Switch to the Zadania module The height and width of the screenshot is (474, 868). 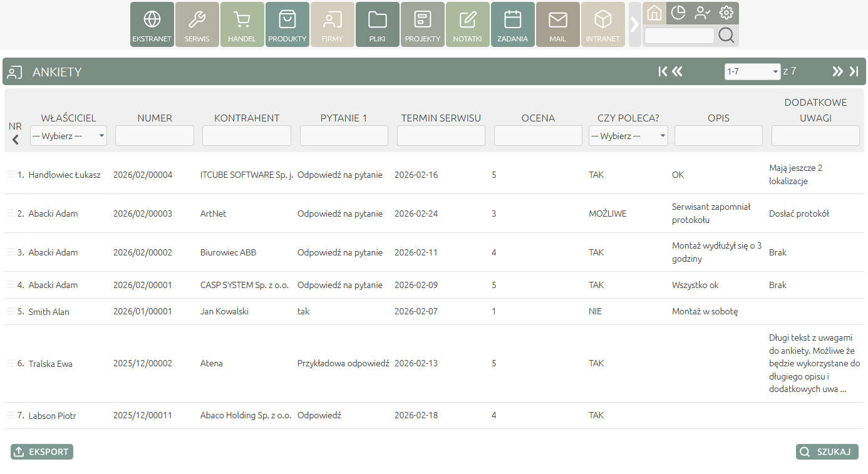[x=513, y=24]
